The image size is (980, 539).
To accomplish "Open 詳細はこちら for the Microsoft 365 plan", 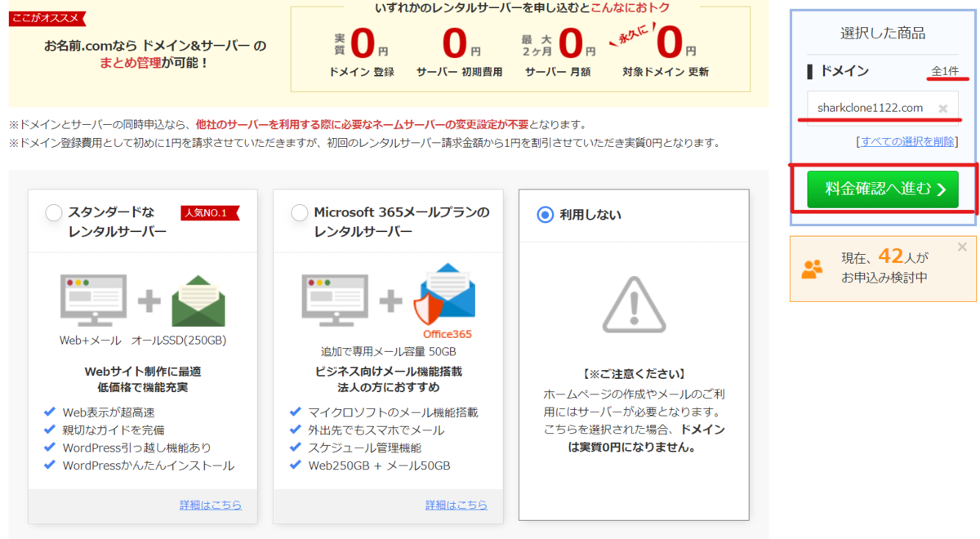I will 457,505.
